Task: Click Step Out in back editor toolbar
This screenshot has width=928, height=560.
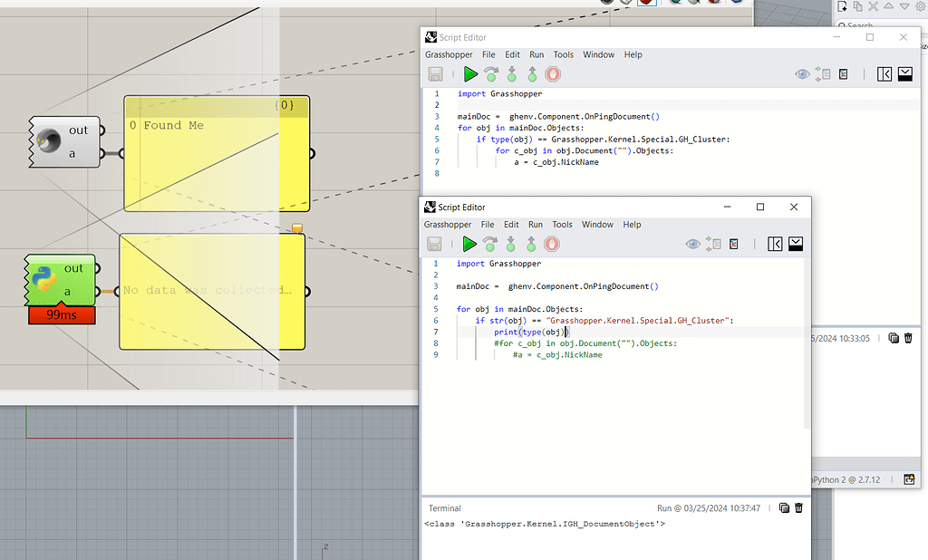Action: click(x=532, y=74)
